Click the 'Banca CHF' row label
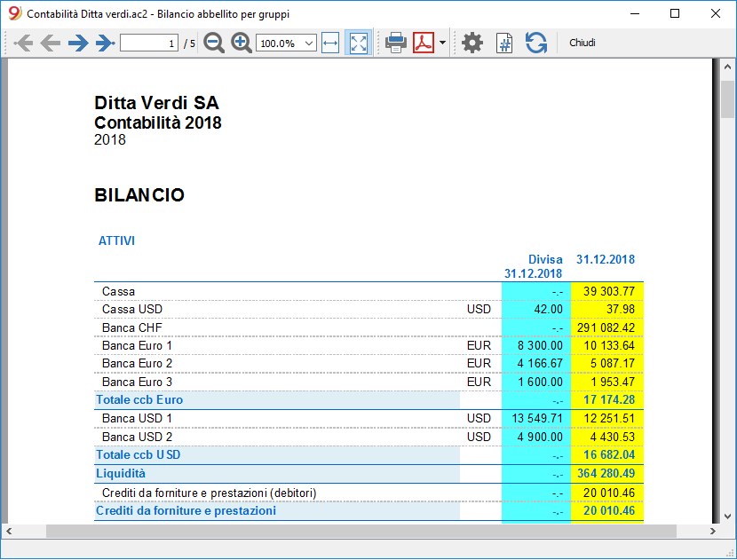The image size is (737, 560). (x=132, y=327)
